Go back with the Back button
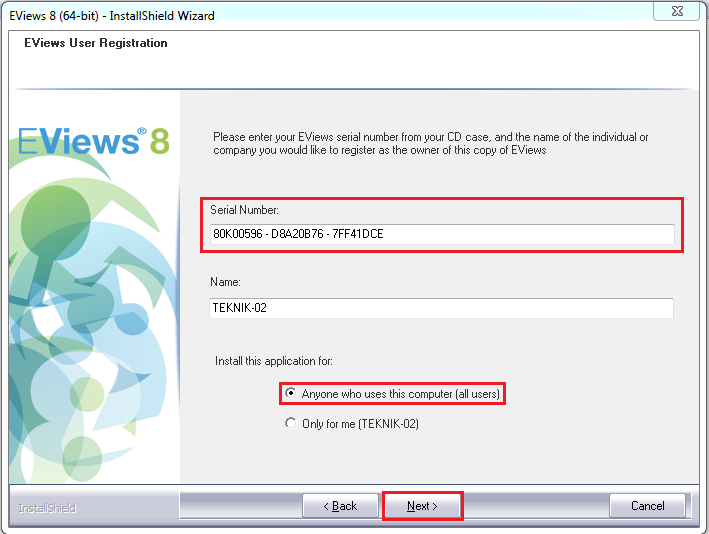The width and height of the screenshot is (709, 534). (x=340, y=506)
